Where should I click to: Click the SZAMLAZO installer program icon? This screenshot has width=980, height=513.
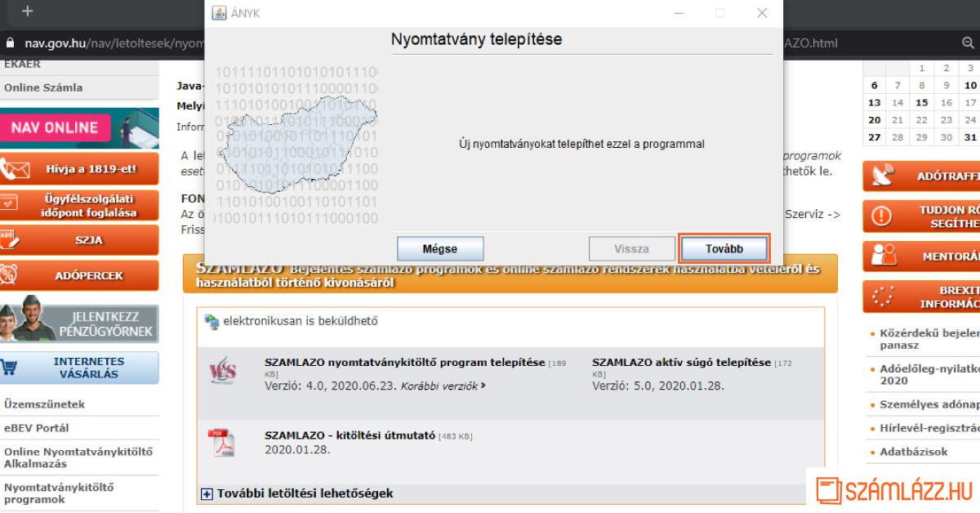point(222,369)
